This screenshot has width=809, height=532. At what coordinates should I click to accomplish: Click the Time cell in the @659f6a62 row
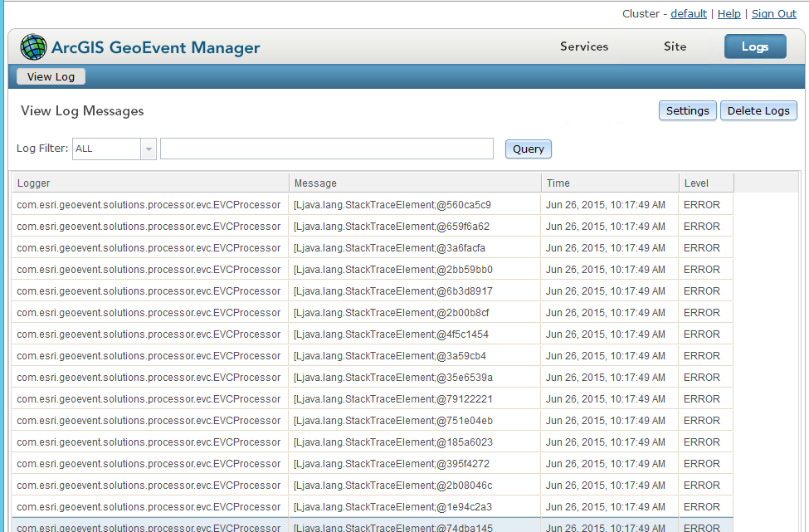pos(606,227)
